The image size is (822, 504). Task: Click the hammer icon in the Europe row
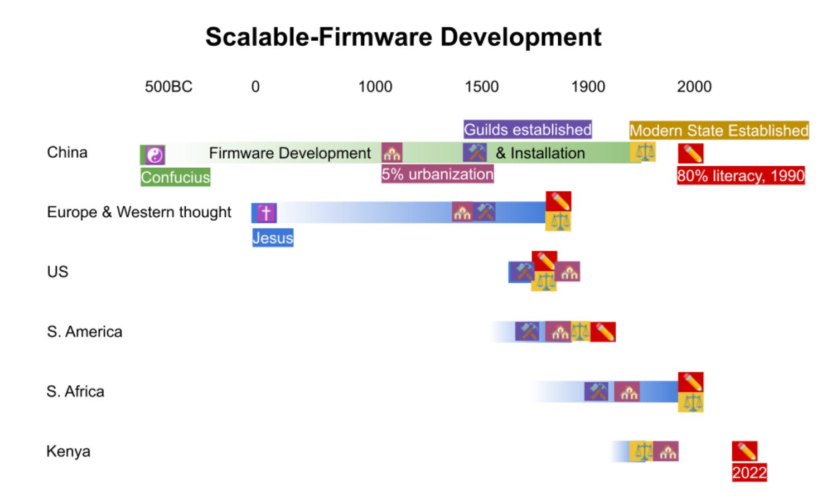pyautogui.click(x=485, y=212)
